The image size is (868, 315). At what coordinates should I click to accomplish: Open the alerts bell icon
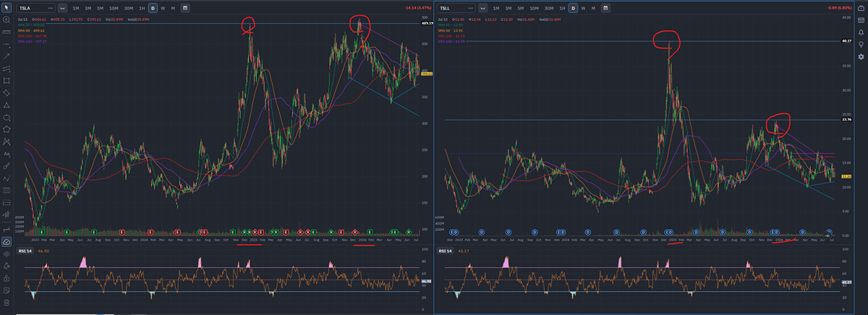click(x=861, y=32)
